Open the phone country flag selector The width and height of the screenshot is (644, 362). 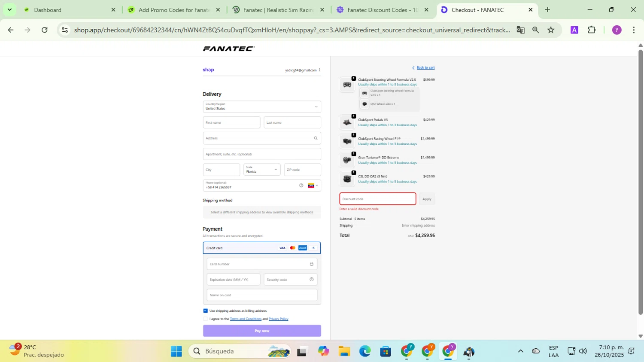pyautogui.click(x=313, y=186)
